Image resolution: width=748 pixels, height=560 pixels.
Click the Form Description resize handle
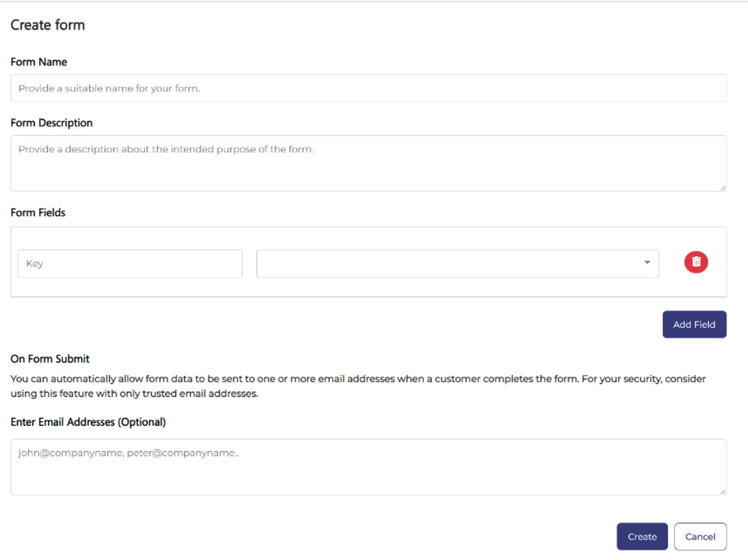click(x=723, y=188)
